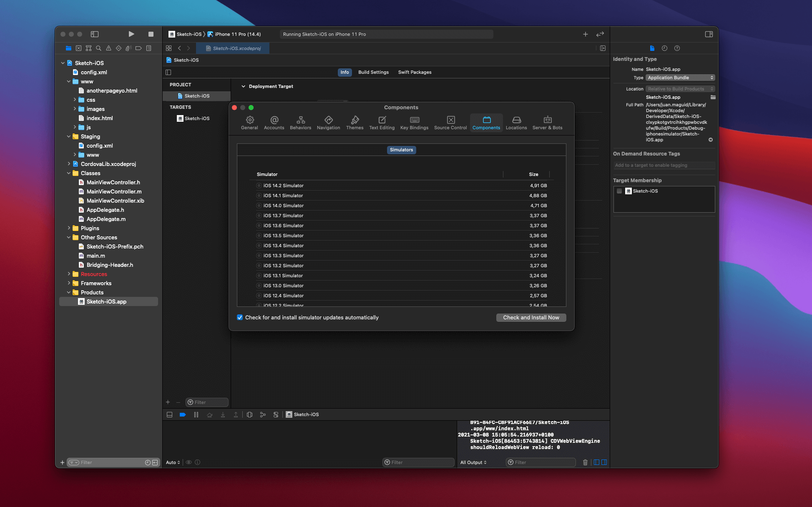This screenshot has width=812, height=507.
Task: Click Check and Install Now
Action: pyautogui.click(x=531, y=317)
